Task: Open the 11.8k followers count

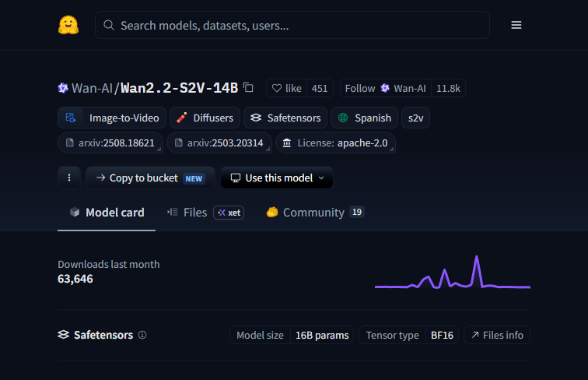Action: click(x=448, y=88)
